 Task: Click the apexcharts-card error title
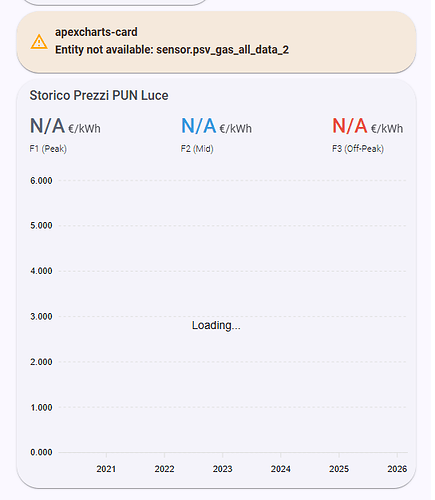point(96,32)
